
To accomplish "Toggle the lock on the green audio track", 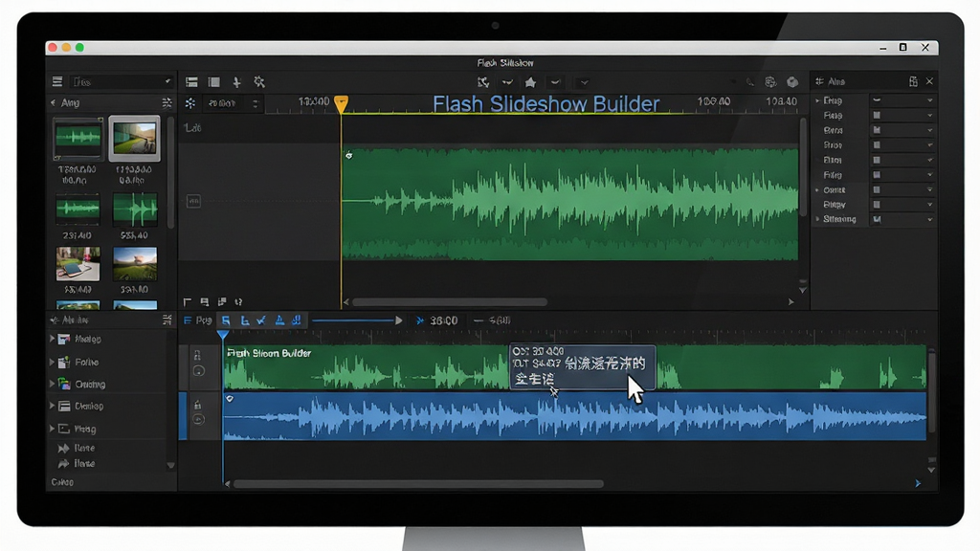I will (x=197, y=356).
